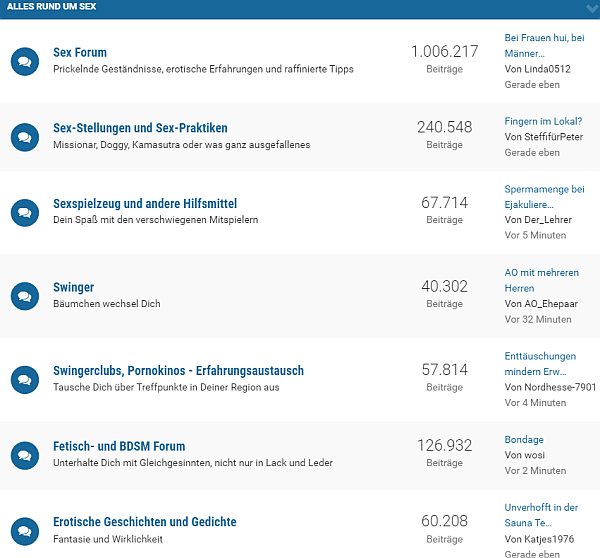Click the chat icon next to Sex-Stellungen und Sex-Praktiken
600x558 pixels.
pos(24,137)
